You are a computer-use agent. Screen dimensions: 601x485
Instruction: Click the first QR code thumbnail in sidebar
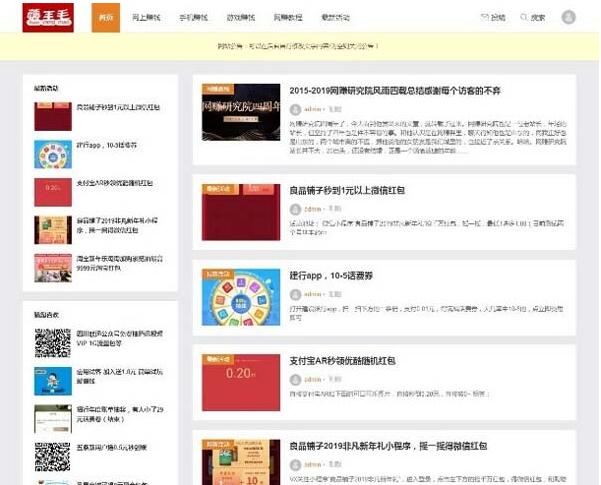pyautogui.click(x=53, y=343)
